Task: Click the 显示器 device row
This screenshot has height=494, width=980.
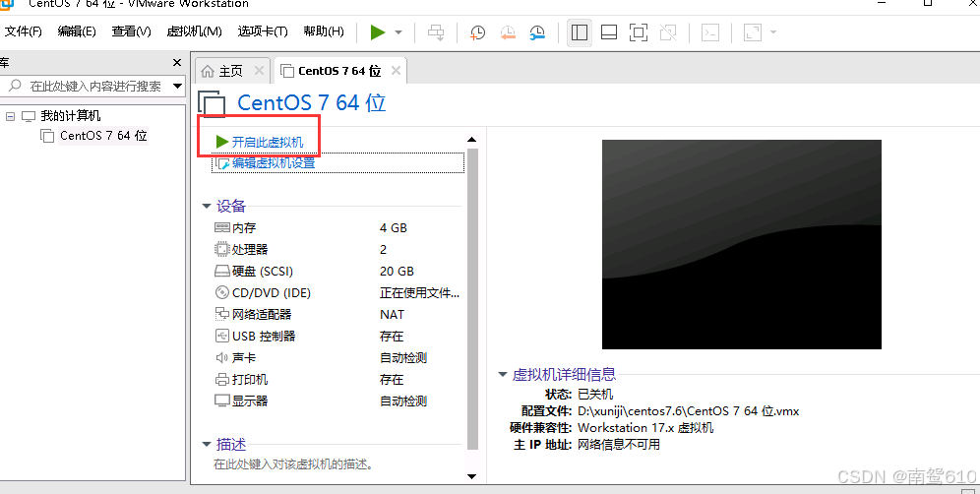Action: click(337, 401)
